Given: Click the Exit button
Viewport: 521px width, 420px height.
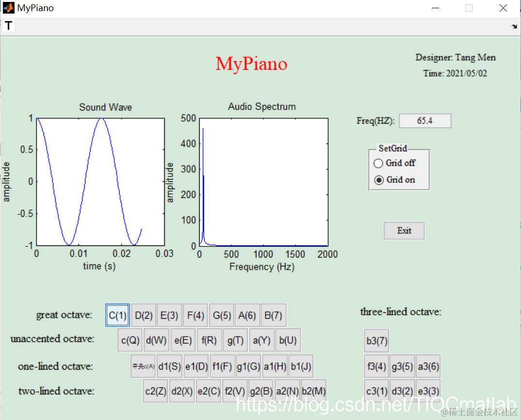Looking at the screenshot, I should point(404,230).
